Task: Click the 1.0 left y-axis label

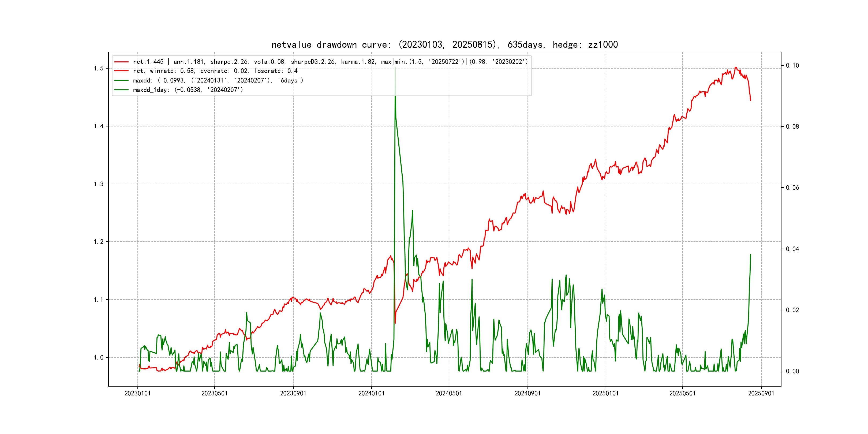Action: (x=99, y=357)
